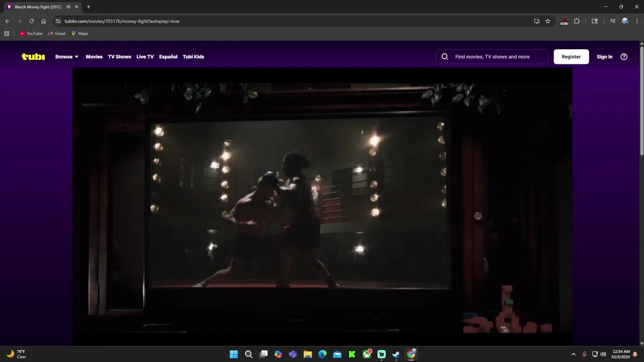Open Tubi Kids
This screenshot has height=362, width=644.
click(193, 57)
